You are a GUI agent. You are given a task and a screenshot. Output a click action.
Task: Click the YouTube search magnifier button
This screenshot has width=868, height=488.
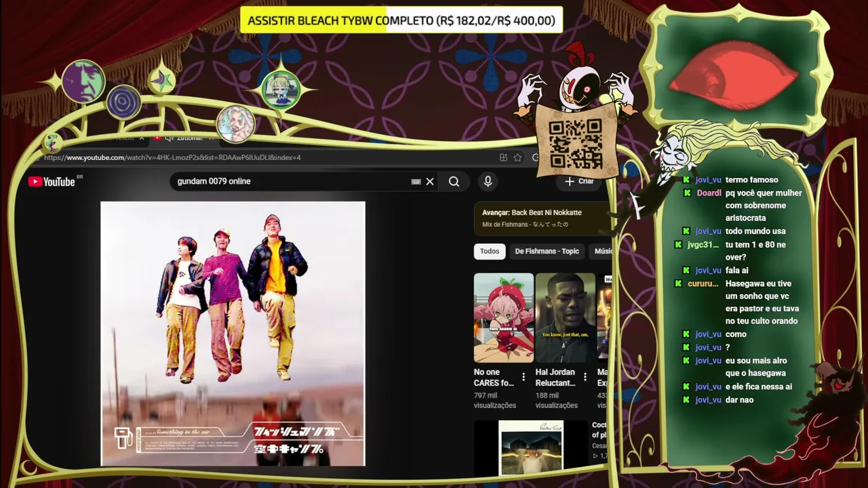pyautogui.click(x=454, y=181)
